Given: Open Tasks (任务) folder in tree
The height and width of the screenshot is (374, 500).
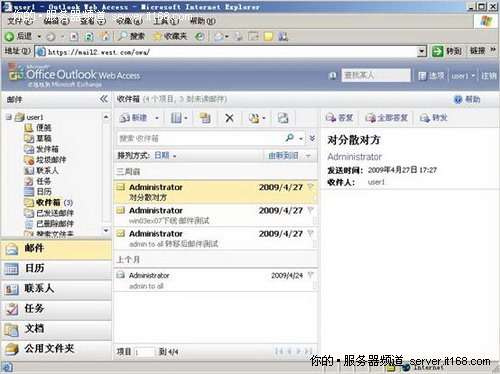Looking at the screenshot, I should pyautogui.click(x=38, y=181).
